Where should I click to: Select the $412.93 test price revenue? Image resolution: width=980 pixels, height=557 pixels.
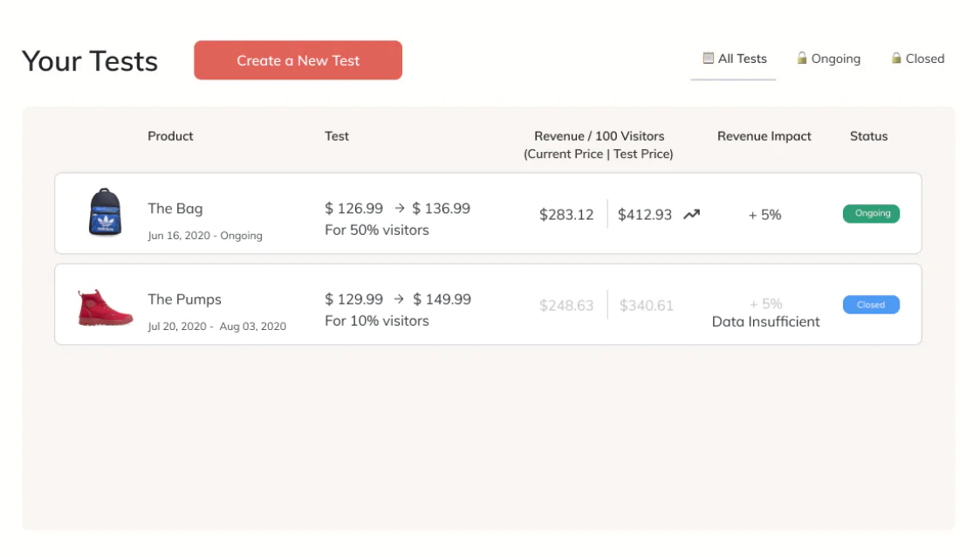coord(644,215)
